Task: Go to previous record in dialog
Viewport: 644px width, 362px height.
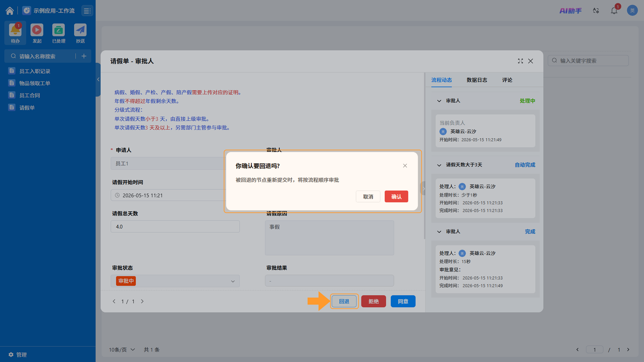Action: tap(114, 301)
